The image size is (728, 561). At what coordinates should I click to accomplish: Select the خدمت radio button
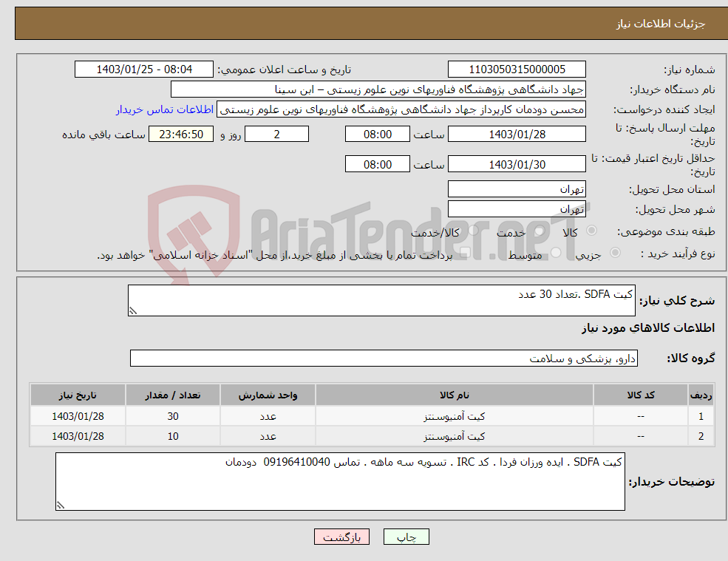point(539,231)
